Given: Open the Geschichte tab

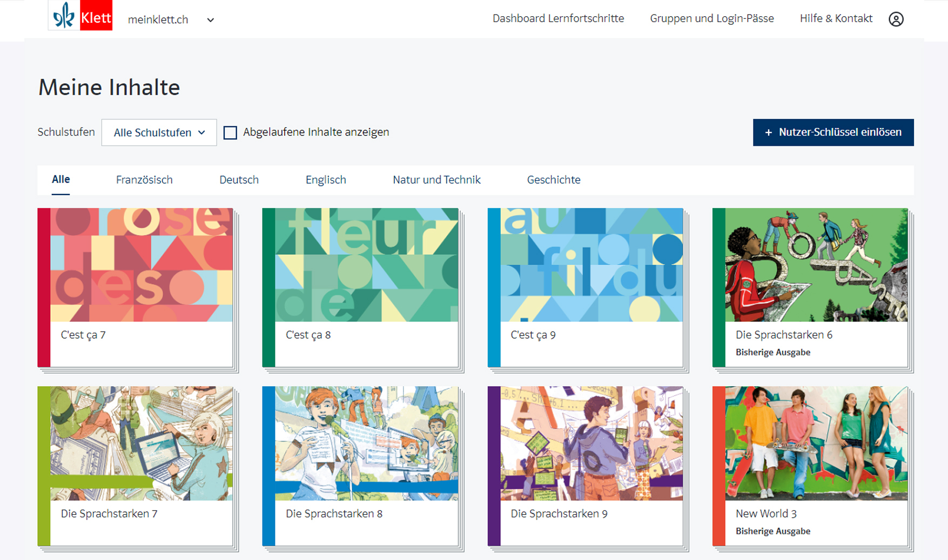Looking at the screenshot, I should click(554, 180).
